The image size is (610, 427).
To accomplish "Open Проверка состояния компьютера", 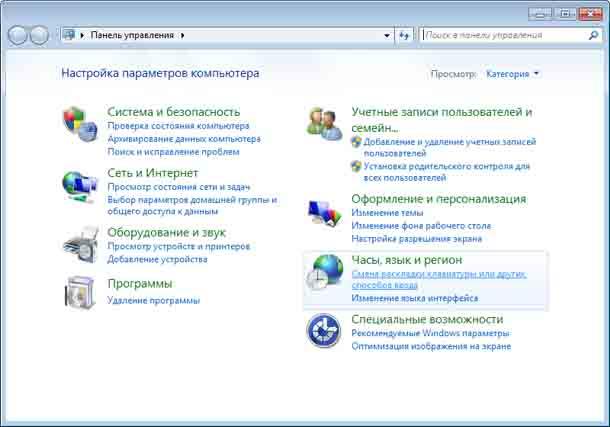I will pos(178,126).
